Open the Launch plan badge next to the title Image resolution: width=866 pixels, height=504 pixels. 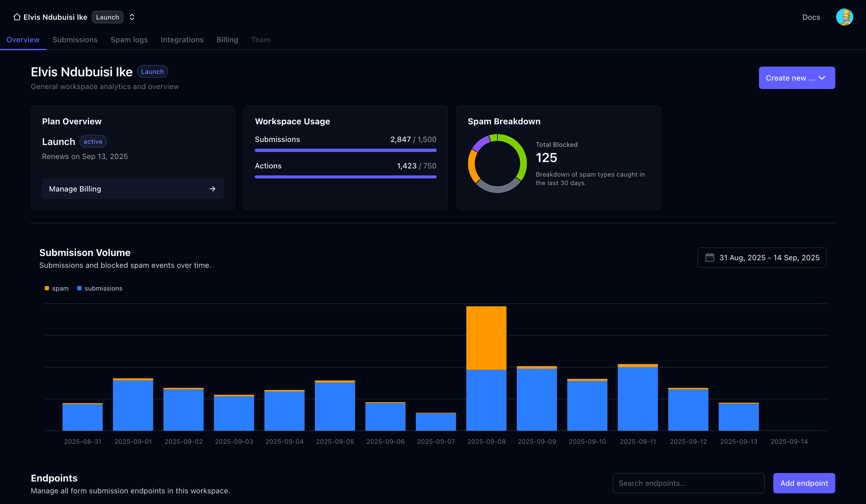[x=152, y=71]
